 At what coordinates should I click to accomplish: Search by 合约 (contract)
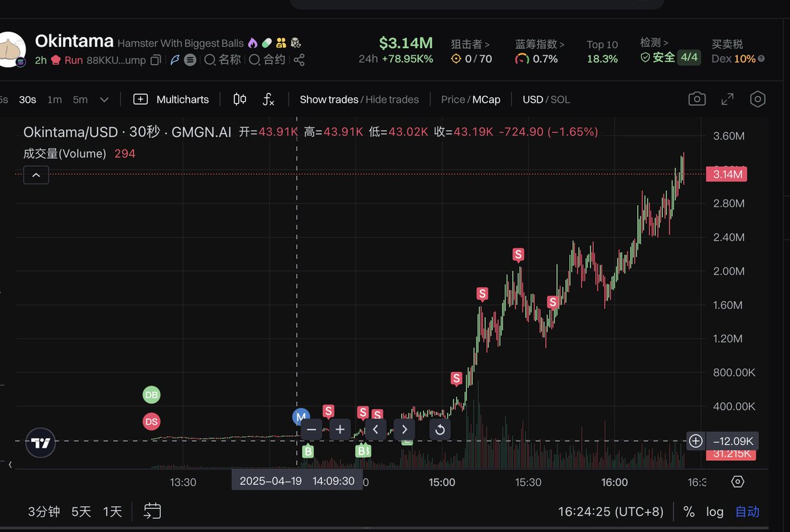pyautogui.click(x=267, y=60)
